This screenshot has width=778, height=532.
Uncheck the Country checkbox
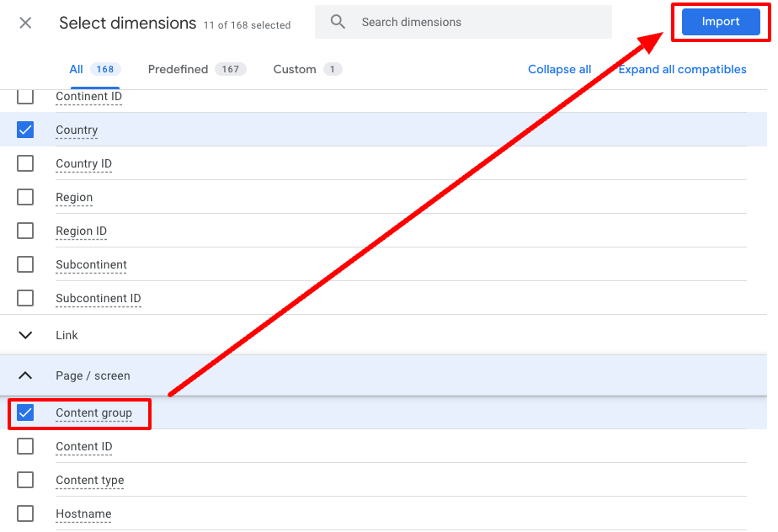pyautogui.click(x=25, y=130)
